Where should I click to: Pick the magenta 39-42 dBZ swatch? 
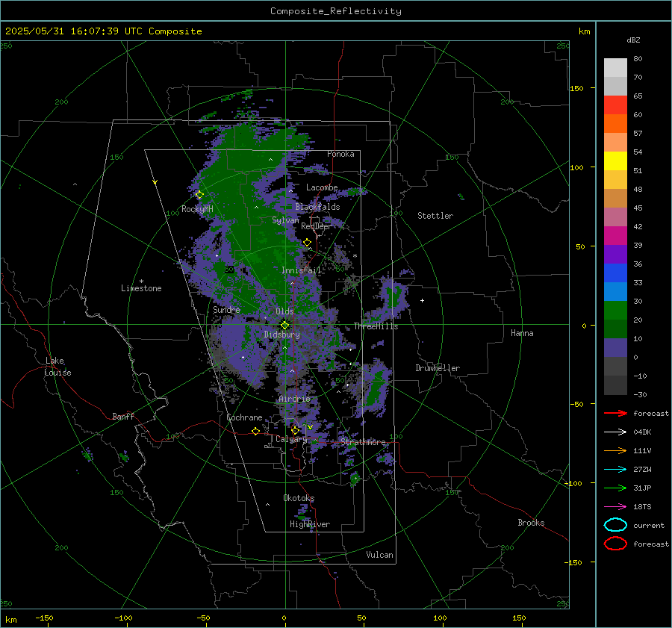tap(615, 235)
